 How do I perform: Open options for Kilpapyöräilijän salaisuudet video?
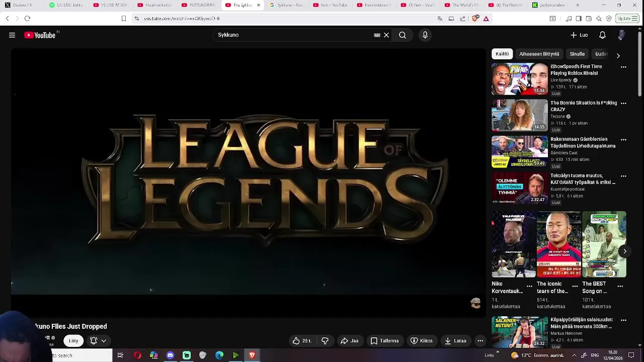(x=623, y=320)
